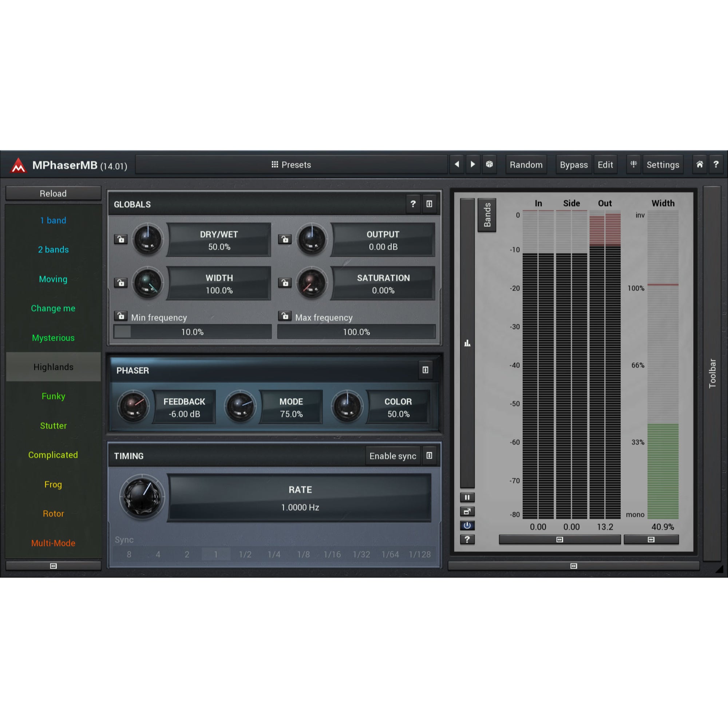Screen dimensions: 728x728
Task: Click the histogram icon on meter strip
Action: pyautogui.click(x=467, y=343)
